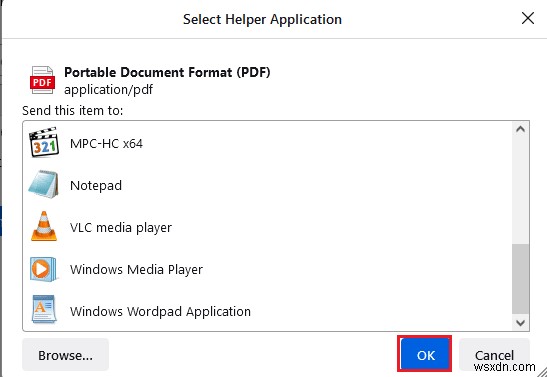Choose VLC media player label
Viewport: 547px width, 377px height.
[121, 228]
